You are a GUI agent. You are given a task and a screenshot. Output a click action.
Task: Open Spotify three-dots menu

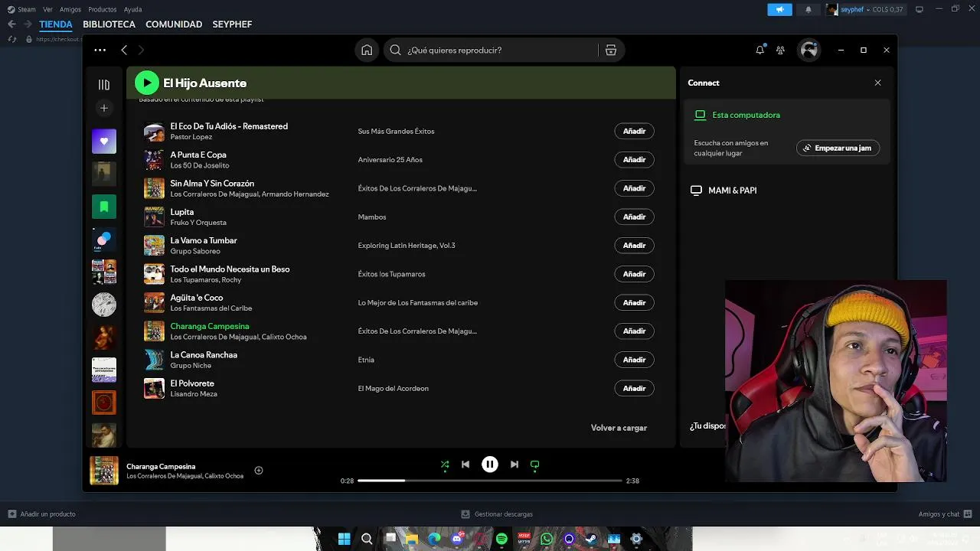[100, 50]
